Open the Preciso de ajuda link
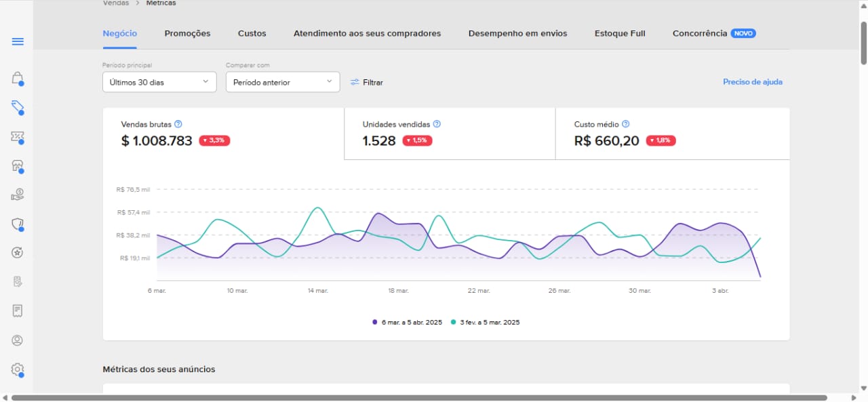Screen dimensions: 868x402 752,82
